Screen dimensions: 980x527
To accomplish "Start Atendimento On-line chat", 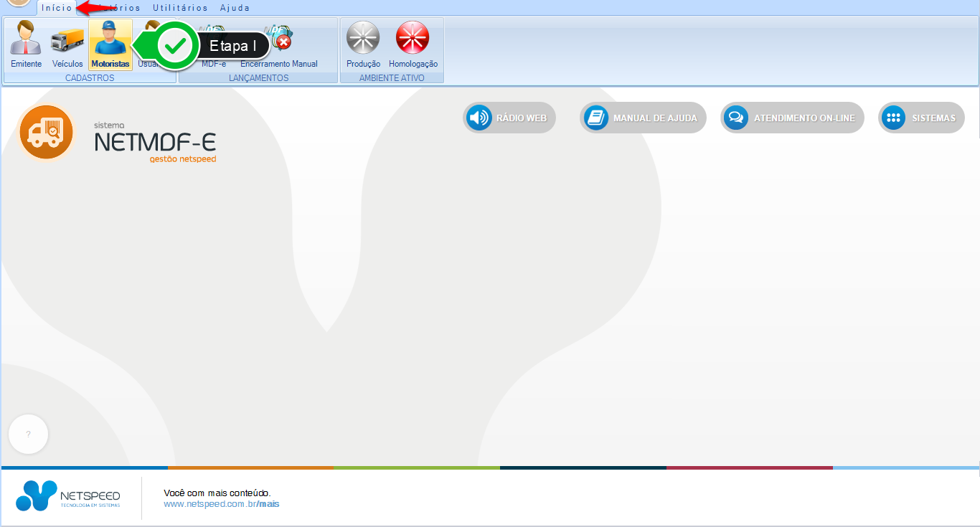I will click(792, 118).
